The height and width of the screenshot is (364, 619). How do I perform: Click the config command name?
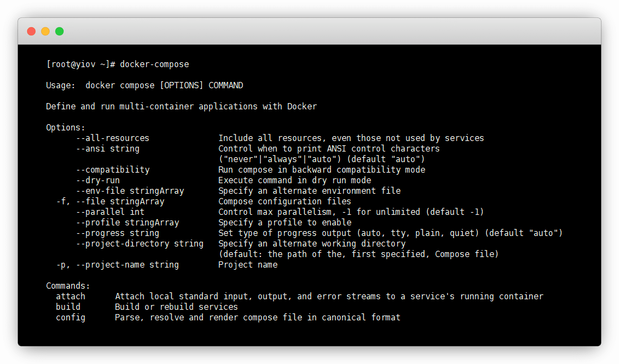[70, 318]
